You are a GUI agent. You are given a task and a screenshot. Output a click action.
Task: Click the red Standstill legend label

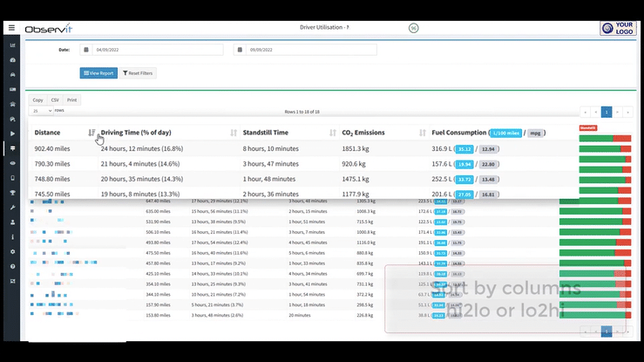(x=588, y=128)
